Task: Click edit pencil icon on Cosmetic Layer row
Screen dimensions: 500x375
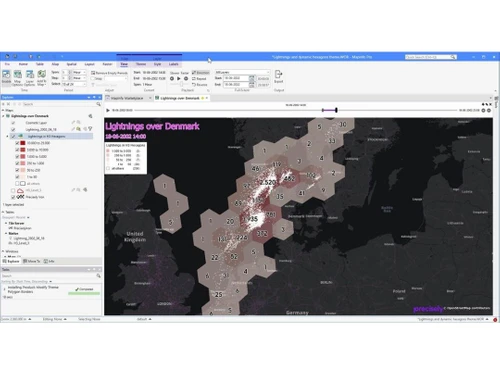Action: [x=73, y=122]
